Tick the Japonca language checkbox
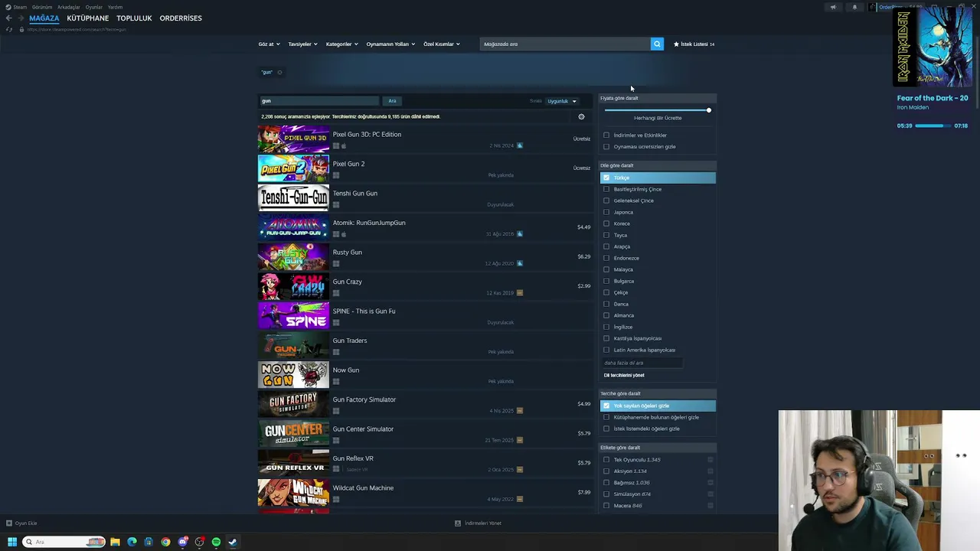 (x=606, y=212)
